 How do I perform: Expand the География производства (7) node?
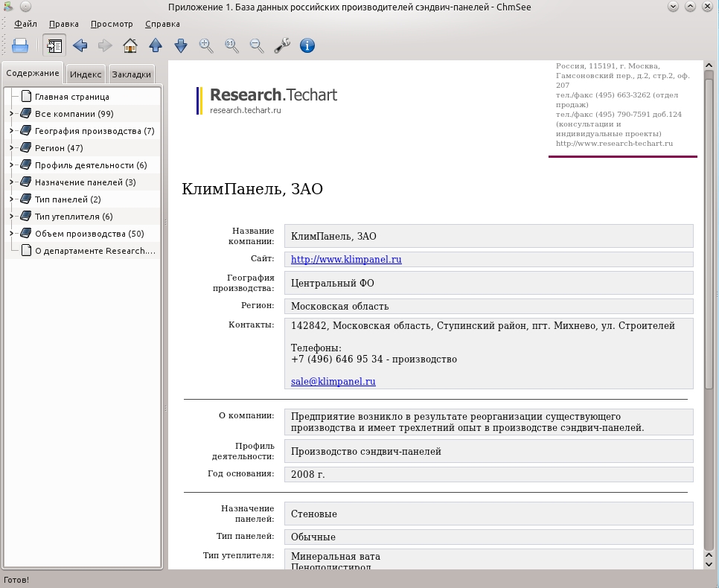tap(11, 131)
